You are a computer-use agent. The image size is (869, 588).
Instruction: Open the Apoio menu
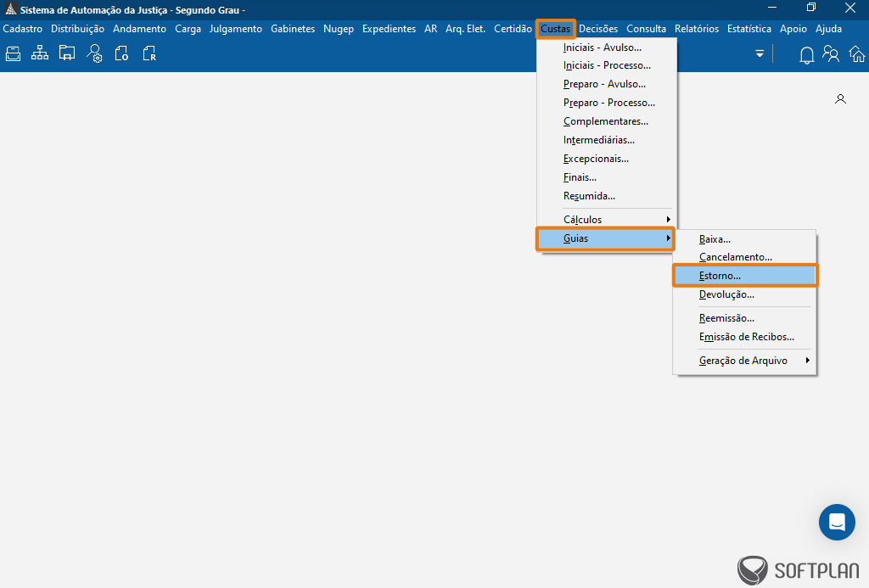pos(793,29)
